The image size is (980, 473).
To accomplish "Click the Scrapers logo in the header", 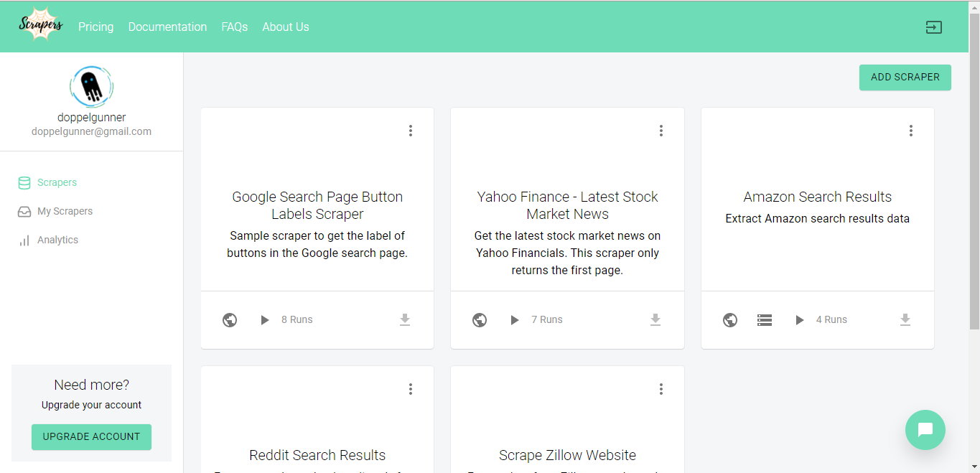I will click(42, 26).
